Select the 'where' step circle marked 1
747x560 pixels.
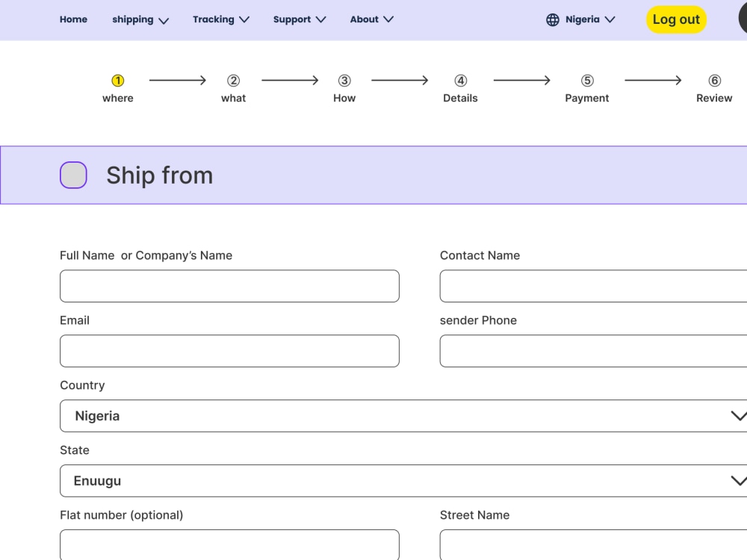[117, 79]
